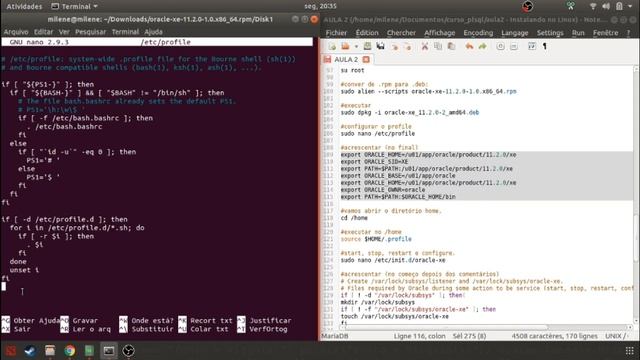The width and height of the screenshot is (640, 360).
Task: Open the Langage menu
Action: coord(515,33)
